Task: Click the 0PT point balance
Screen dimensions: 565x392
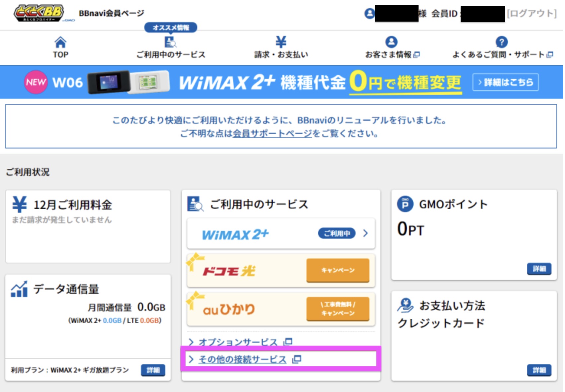Action: pyautogui.click(x=411, y=229)
